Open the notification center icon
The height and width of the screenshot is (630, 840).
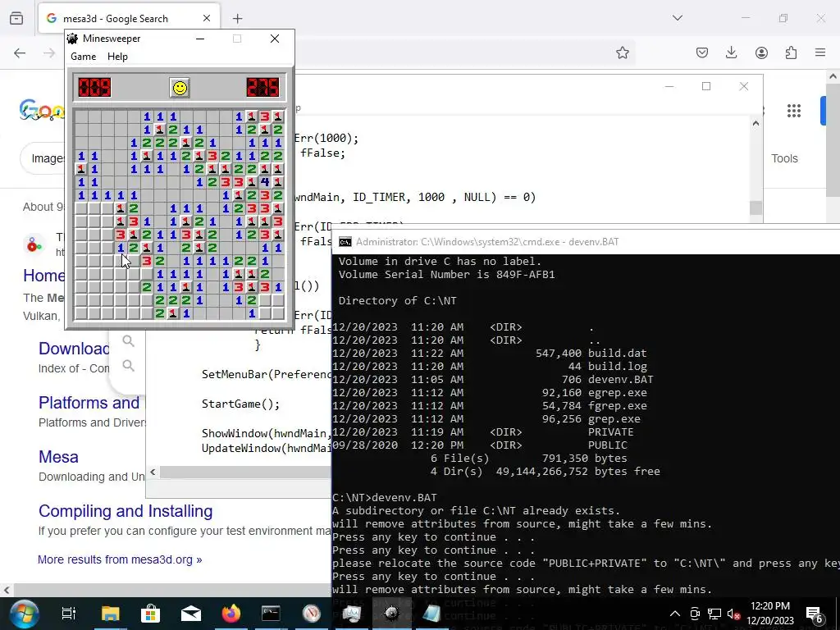click(x=815, y=614)
